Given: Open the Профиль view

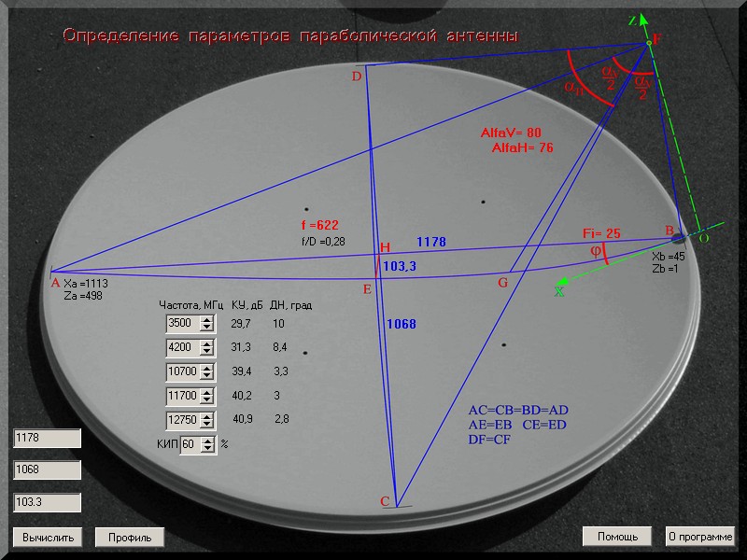Looking at the screenshot, I should 130,538.
